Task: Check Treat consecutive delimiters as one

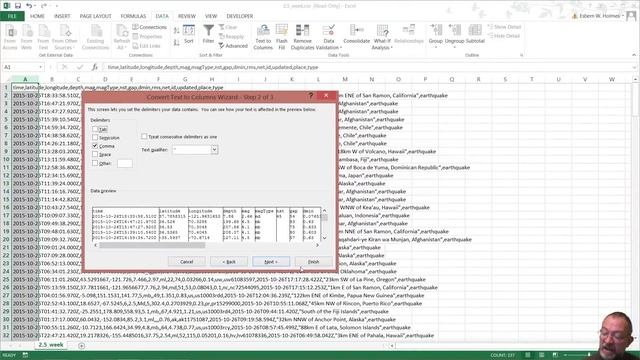Action: (144, 136)
